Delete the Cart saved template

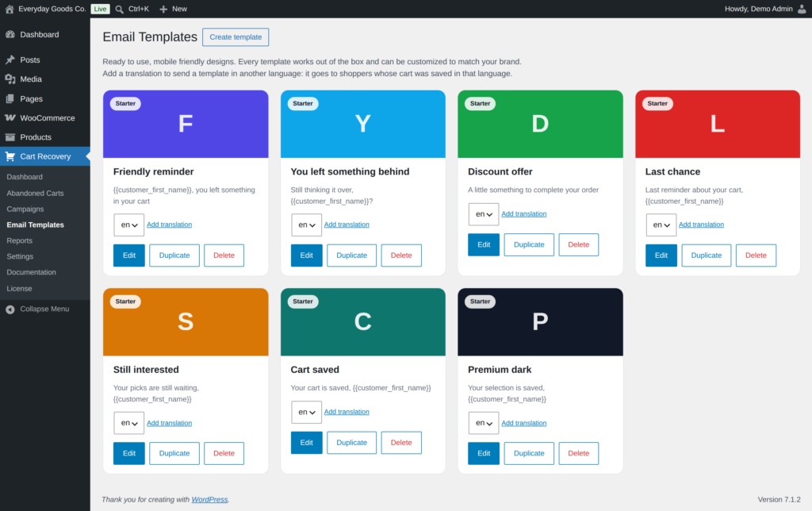(x=401, y=443)
